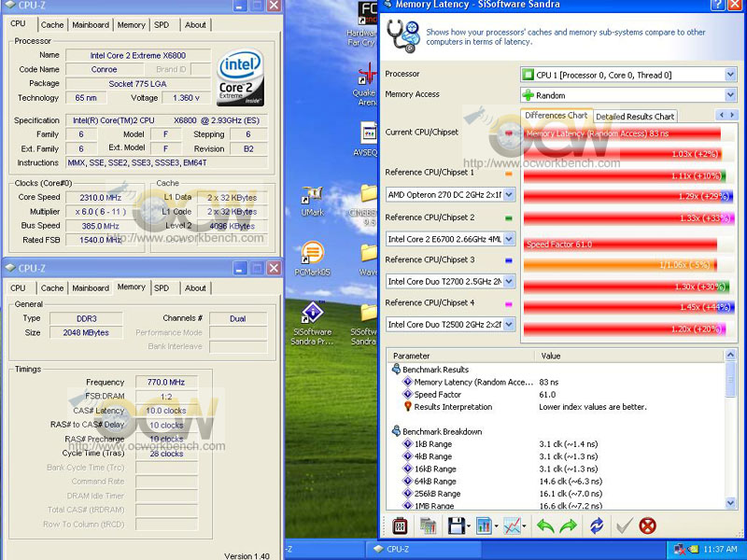
Task: Click the Results Interpretation lightbulb icon
Action: click(408, 407)
